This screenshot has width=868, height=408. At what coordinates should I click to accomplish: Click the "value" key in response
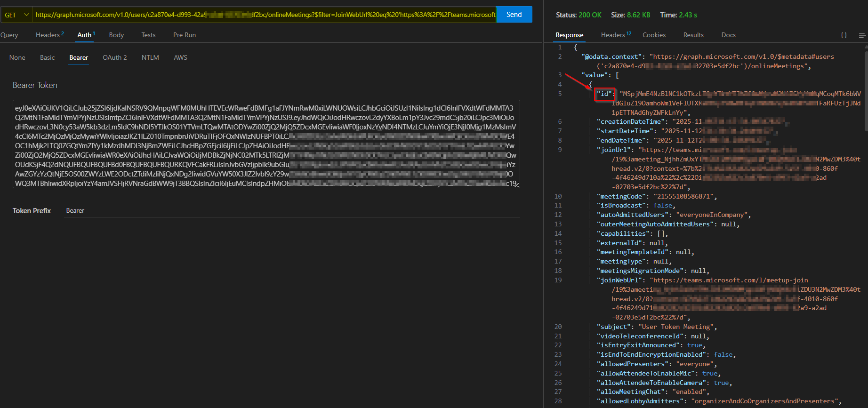[x=595, y=75]
